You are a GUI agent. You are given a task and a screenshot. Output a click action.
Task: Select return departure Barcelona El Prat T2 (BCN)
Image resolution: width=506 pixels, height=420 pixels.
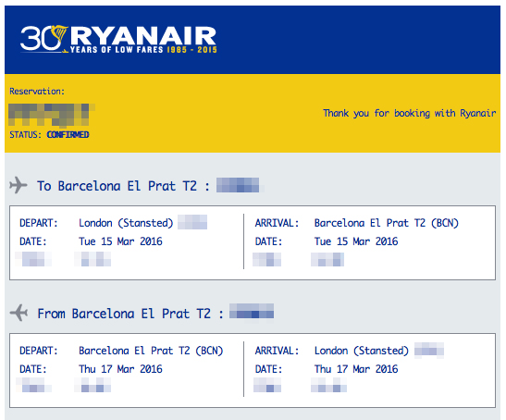click(151, 351)
